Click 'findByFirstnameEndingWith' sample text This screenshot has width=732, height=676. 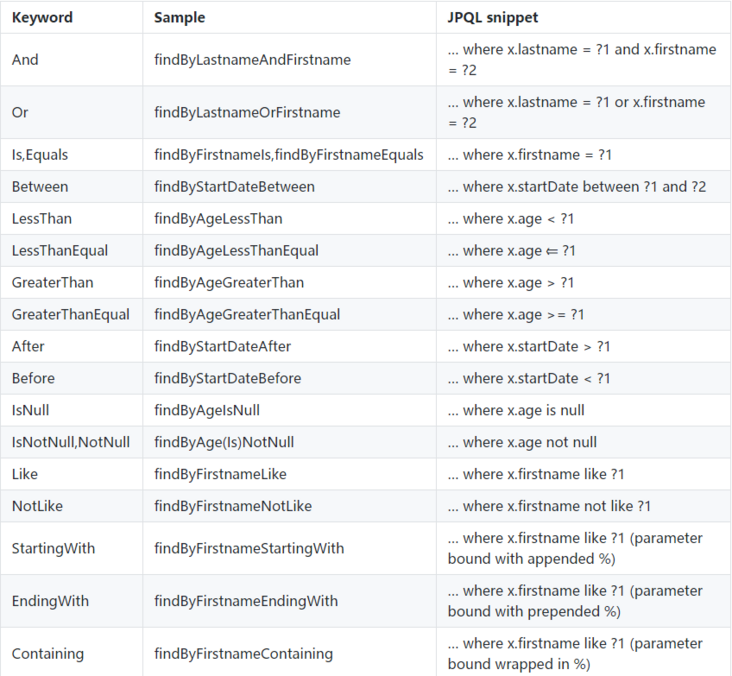click(246, 601)
